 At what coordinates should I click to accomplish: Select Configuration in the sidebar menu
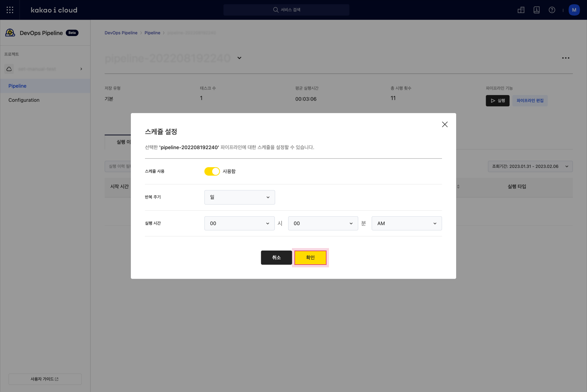coord(45,100)
